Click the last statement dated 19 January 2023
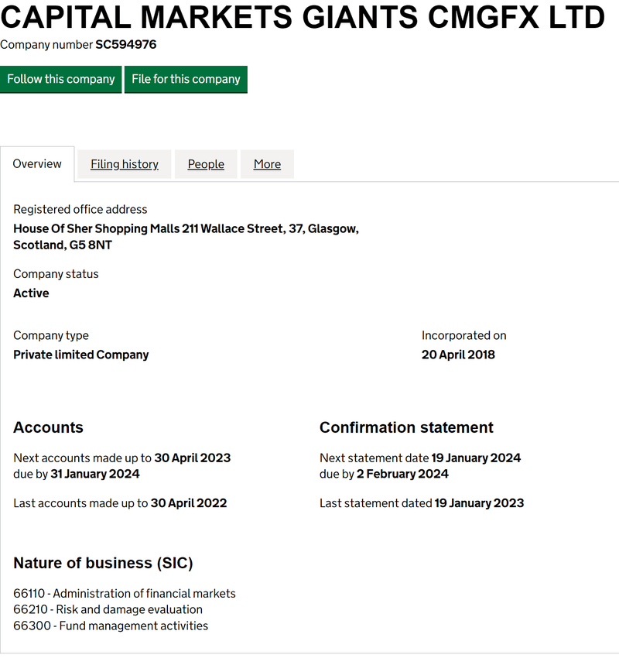Viewport: 619px width, 672px height. tap(422, 502)
